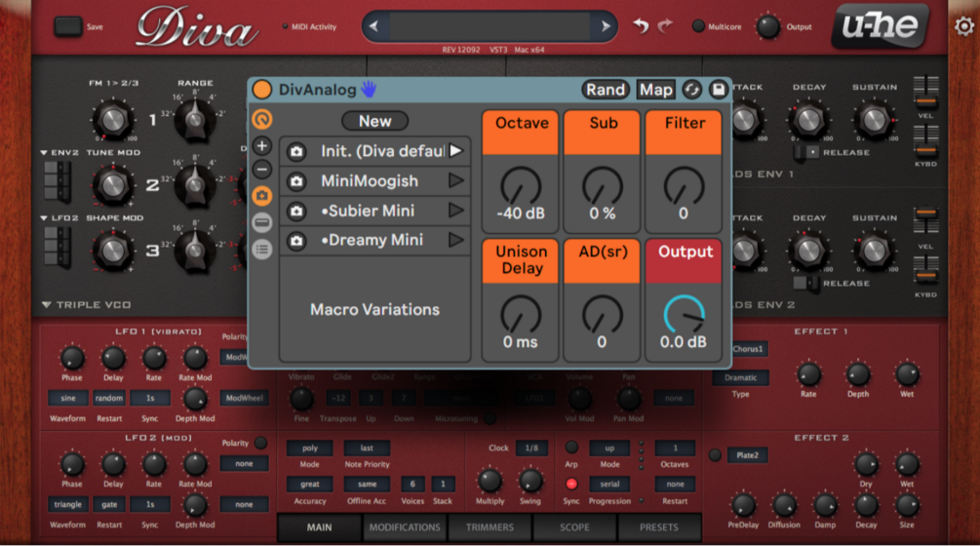
Task: Open the voice Mode poly selector
Action: tap(309, 448)
